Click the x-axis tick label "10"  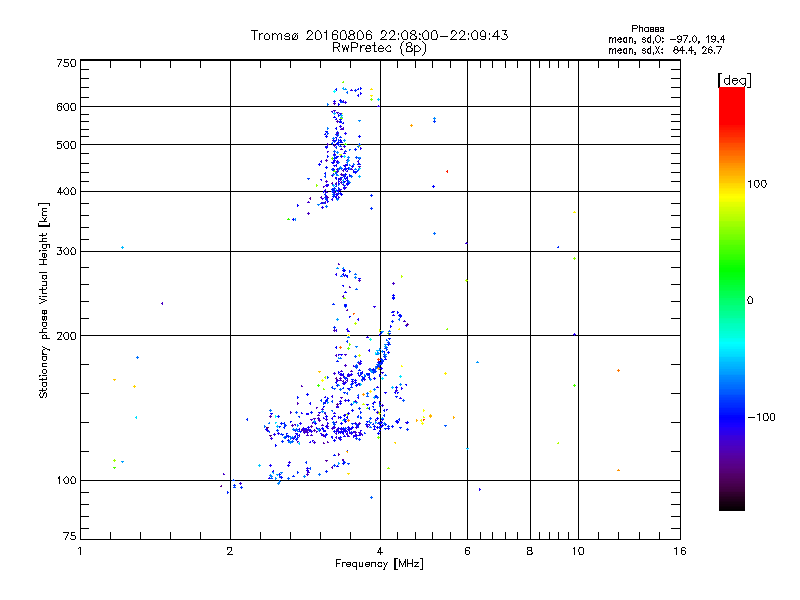578,551
